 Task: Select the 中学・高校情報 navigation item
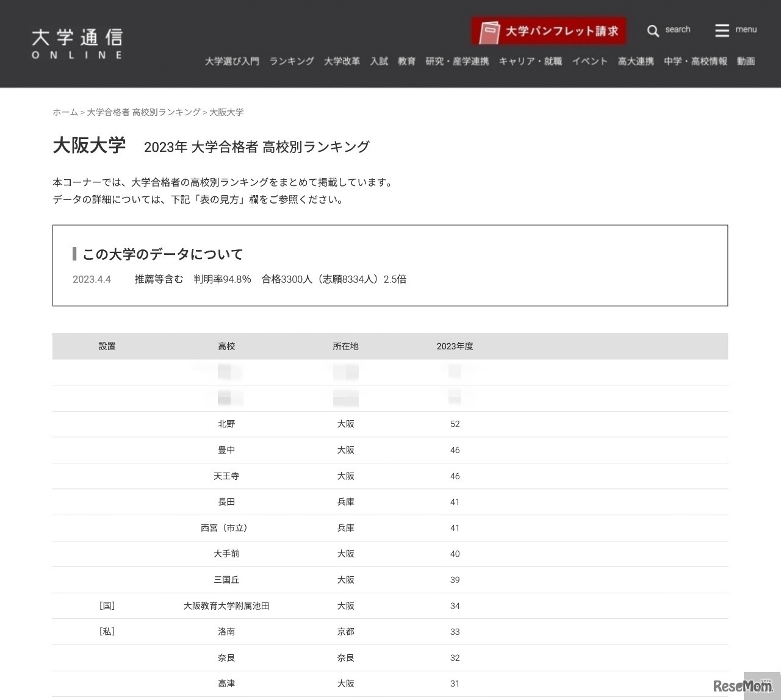[x=695, y=61]
